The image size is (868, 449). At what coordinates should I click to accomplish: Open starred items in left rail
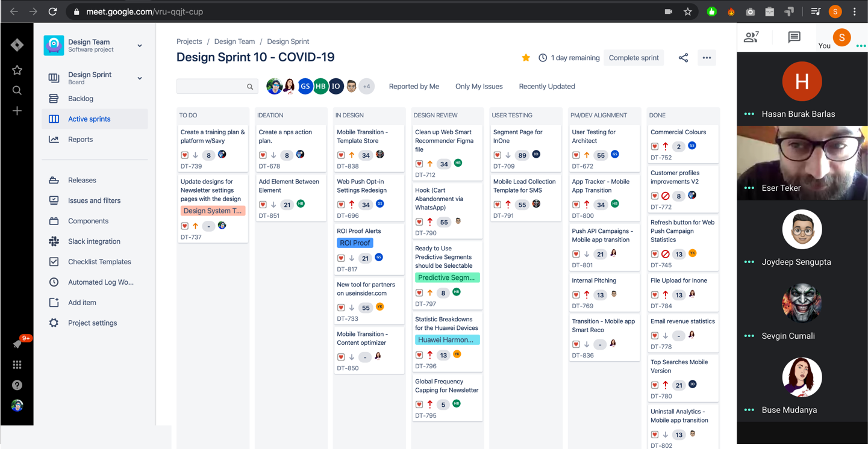click(17, 70)
